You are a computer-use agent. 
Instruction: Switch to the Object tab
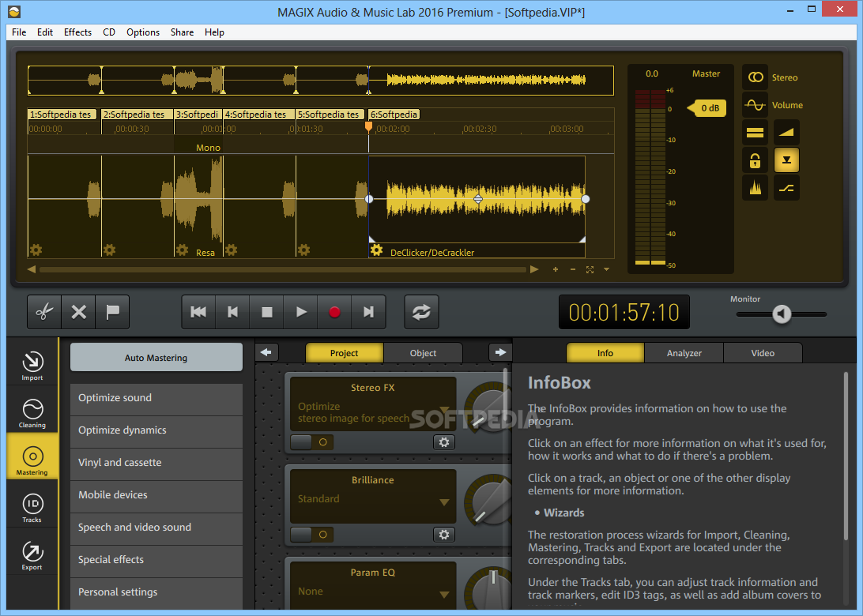coord(423,353)
